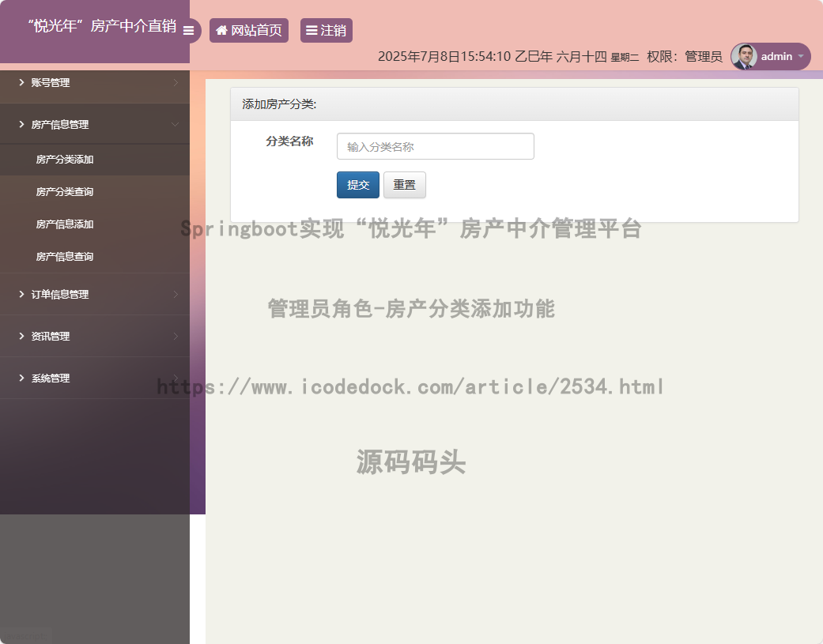Click the admin username label

pyautogui.click(x=776, y=57)
